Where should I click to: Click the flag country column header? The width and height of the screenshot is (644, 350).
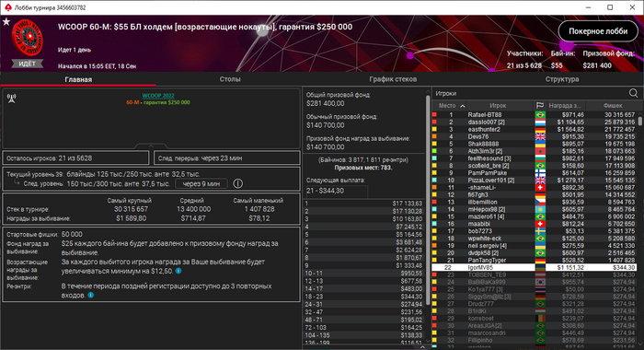point(540,106)
